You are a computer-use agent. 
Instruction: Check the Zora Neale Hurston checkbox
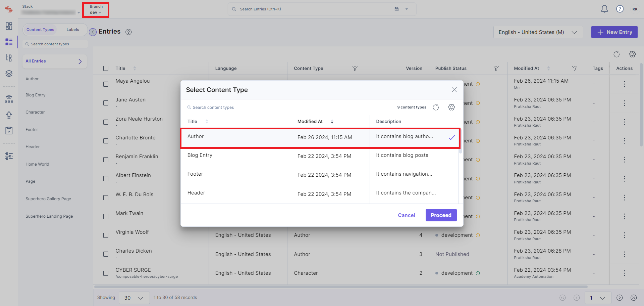click(x=106, y=122)
